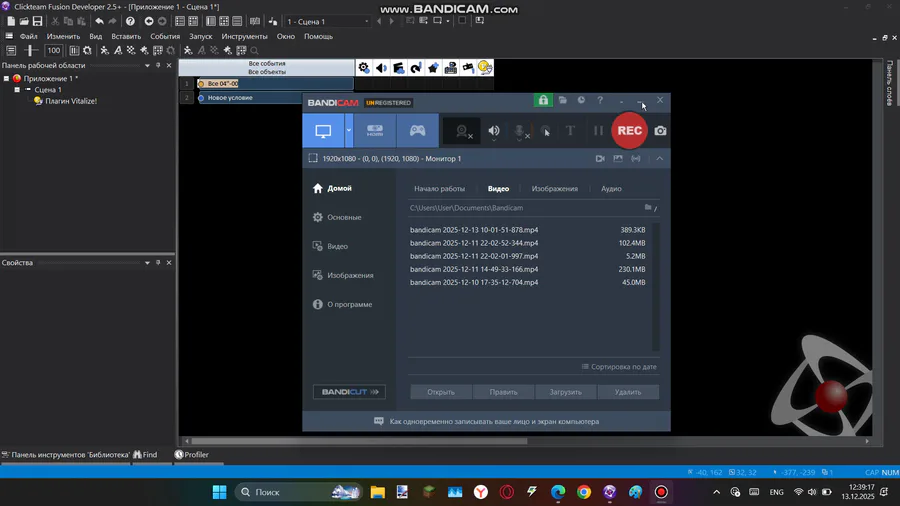The image size is (900, 506).
Task: Collapse the Сцена 1 tree node
Action: point(17,90)
